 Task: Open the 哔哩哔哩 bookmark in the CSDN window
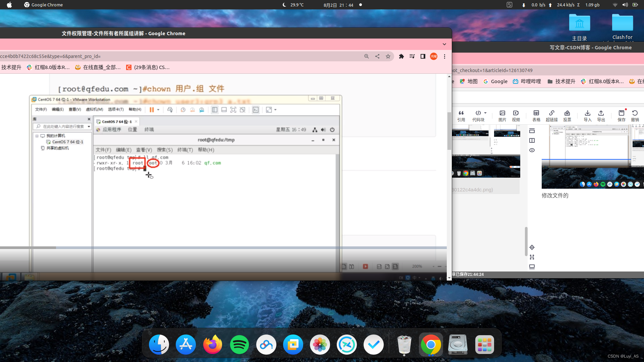[527, 81]
